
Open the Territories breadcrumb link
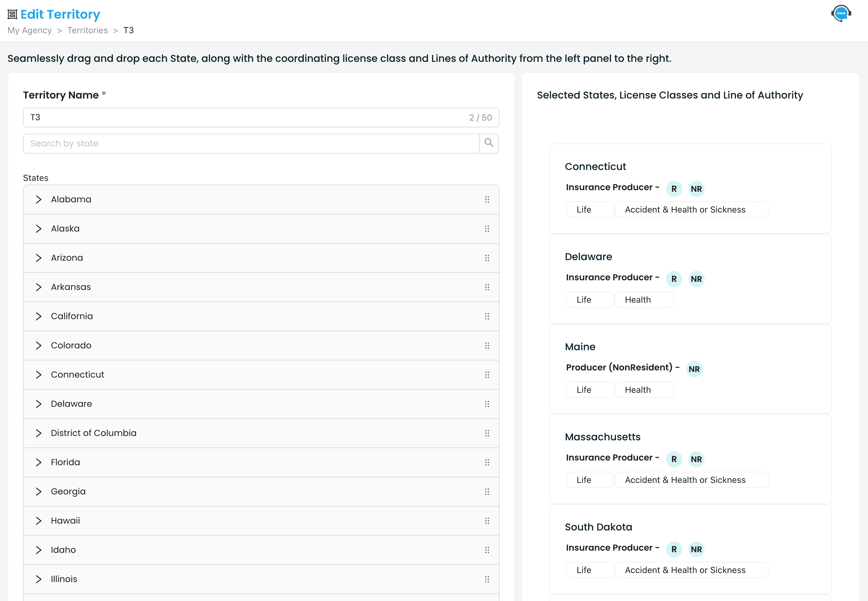(87, 30)
